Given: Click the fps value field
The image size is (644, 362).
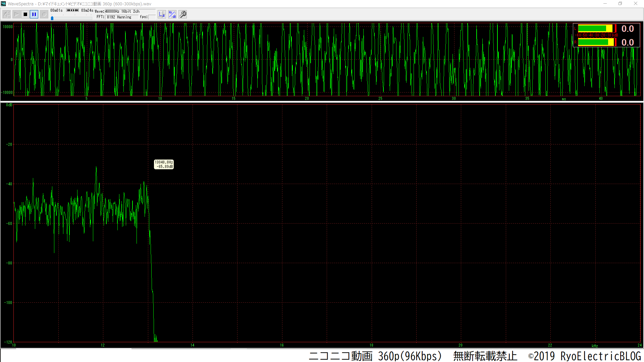Looking at the screenshot, I should pyautogui.click(x=152, y=17).
